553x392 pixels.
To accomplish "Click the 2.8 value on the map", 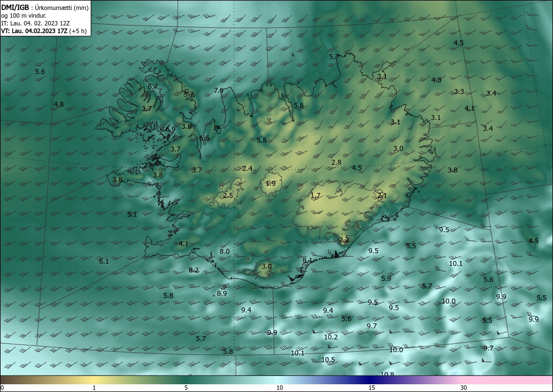I will coord(336,162).
